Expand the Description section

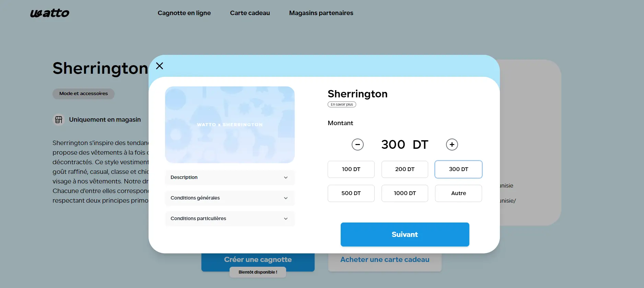[x=230, y=178]
